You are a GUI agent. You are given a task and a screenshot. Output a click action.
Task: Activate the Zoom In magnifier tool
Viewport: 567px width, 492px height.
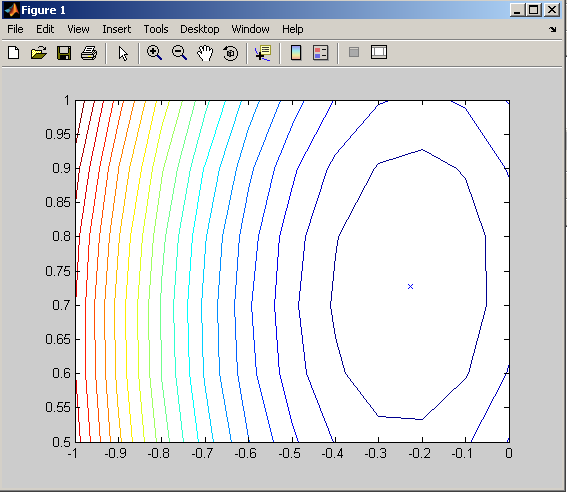point(154,53)
